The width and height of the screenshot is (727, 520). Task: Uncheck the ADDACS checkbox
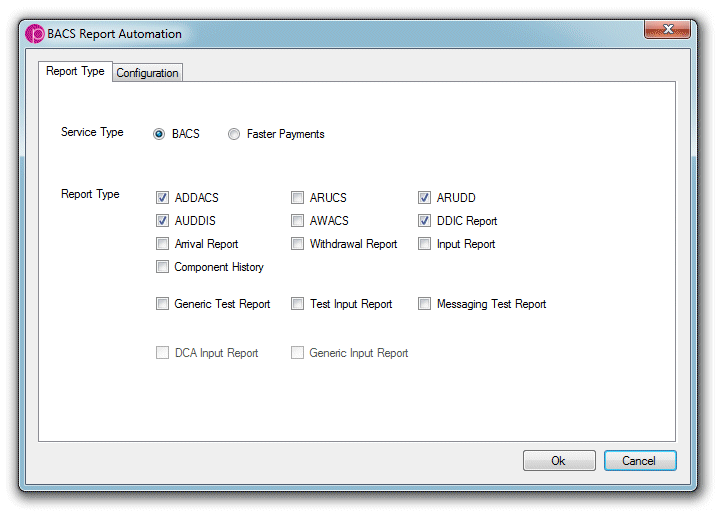162,197
